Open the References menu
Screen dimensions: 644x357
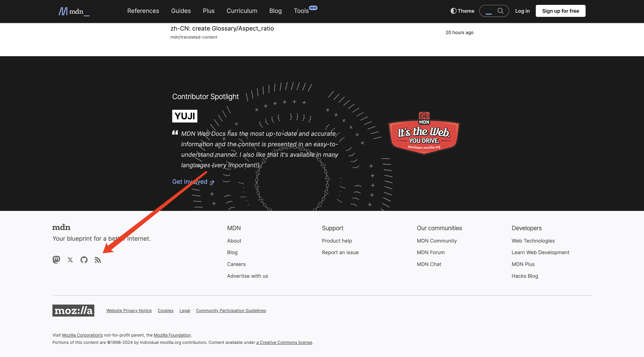143,11
